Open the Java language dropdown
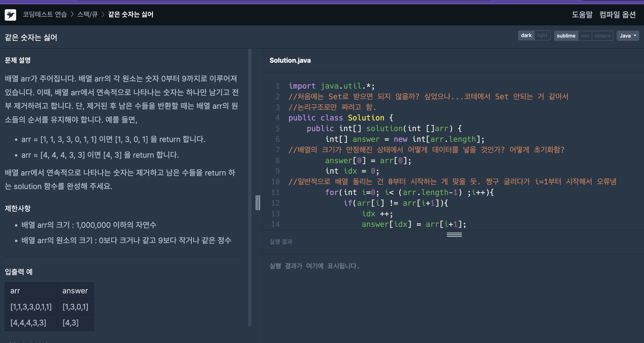The height and width of the screenshot is (343, 644). tap(628, 36)
